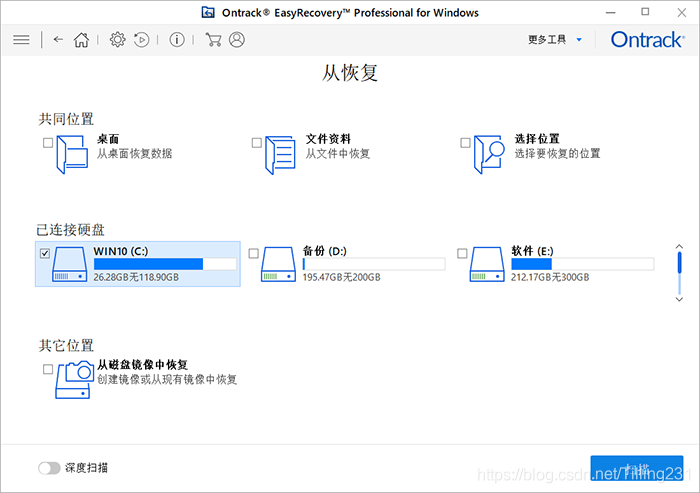The height and width of the screenshot is (493, 700).
Task: Click the 从文件中恢复 text
Action: 338,154
